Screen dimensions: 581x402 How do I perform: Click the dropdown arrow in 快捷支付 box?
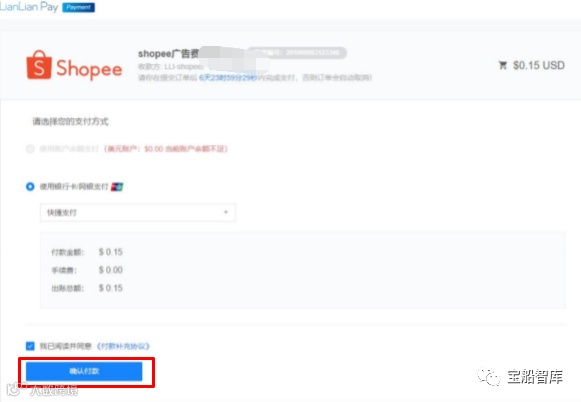tap(226, 212)
